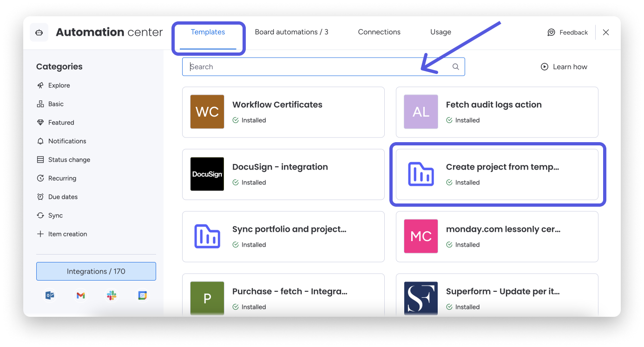
Task: Click the Outlook integration icon
Action: [50, 295]
